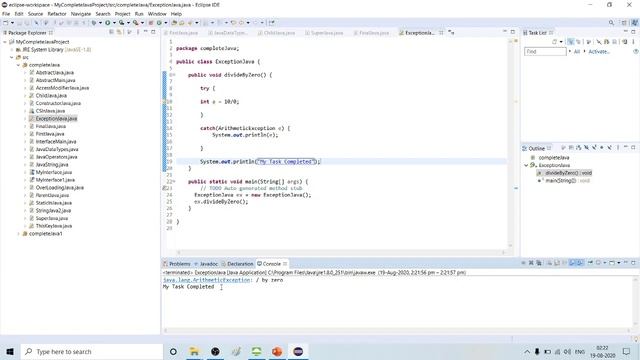Collapse the MyCompleteJavaProject tree node
Viewport: 640px width, 360px height.
5,42
